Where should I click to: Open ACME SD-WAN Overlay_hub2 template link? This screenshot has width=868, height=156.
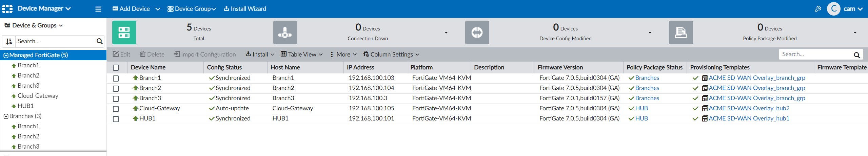749,108
